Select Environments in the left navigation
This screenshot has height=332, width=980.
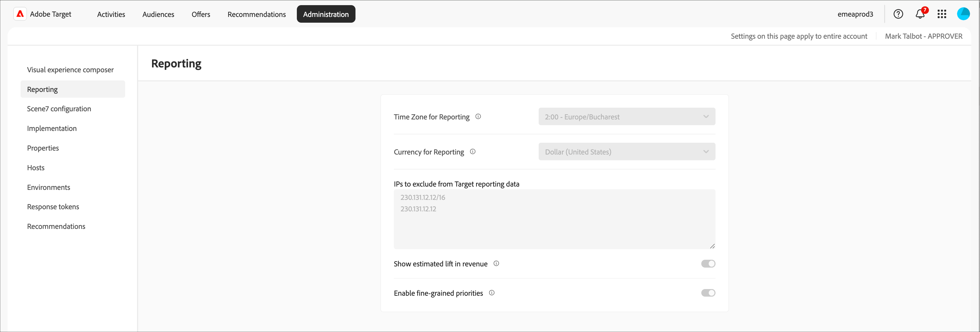point(48,187)
